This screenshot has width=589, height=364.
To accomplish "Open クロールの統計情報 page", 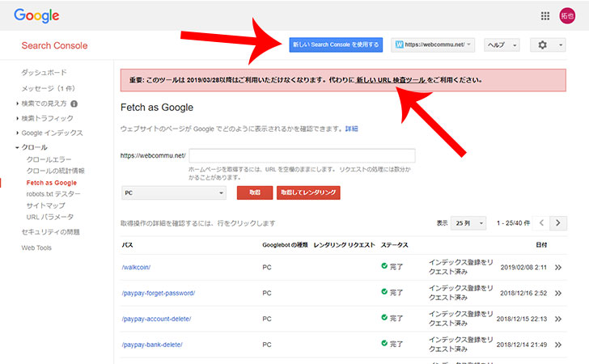I will point(55,171).
